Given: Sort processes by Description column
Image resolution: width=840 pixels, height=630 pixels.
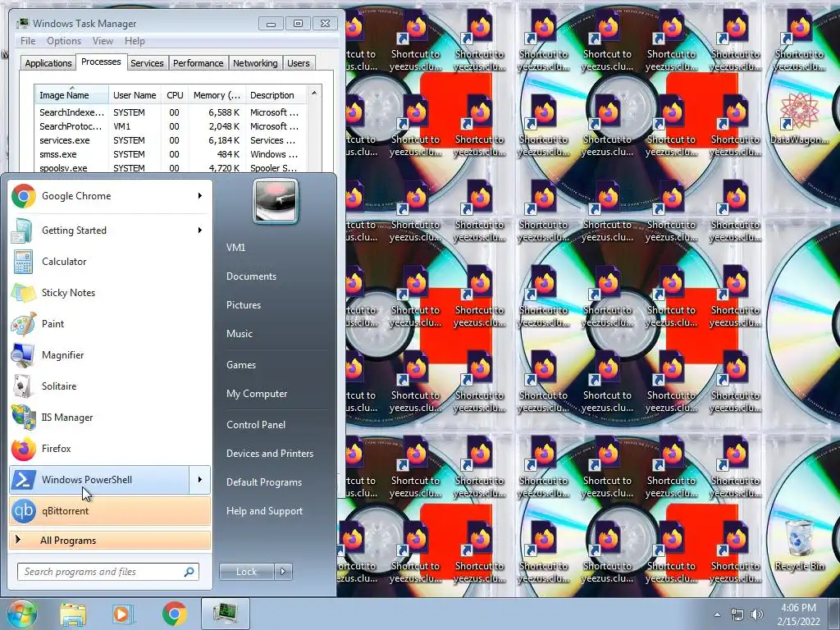Looking at the screenshot, I should click(x=276, y=95).
